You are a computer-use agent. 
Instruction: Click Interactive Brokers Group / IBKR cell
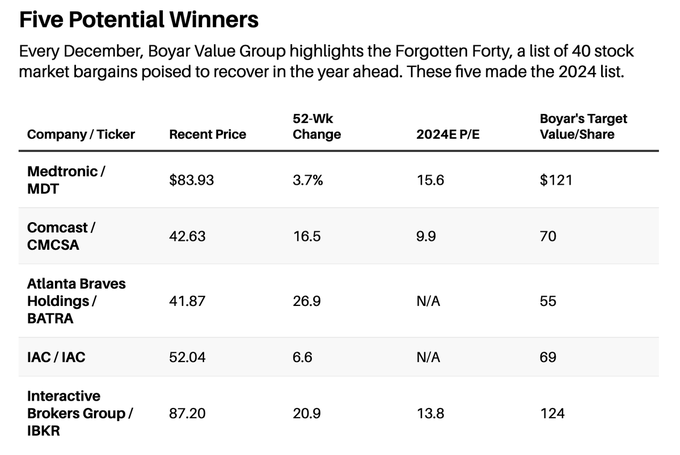coord(80,413)
